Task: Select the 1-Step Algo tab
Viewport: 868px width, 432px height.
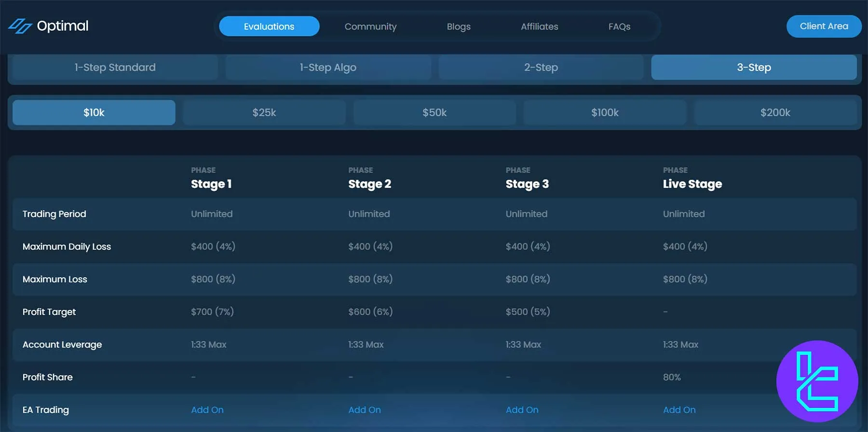Action: tap(328, 67)
